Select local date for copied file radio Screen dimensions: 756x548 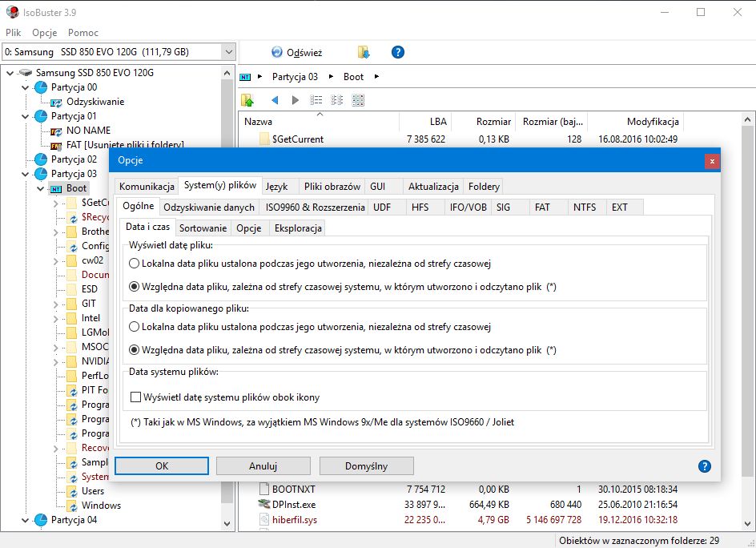coord(134,327)
